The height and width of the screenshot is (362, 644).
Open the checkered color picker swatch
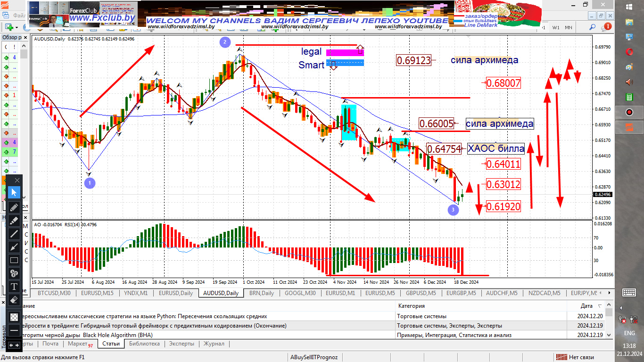point(14,317)
